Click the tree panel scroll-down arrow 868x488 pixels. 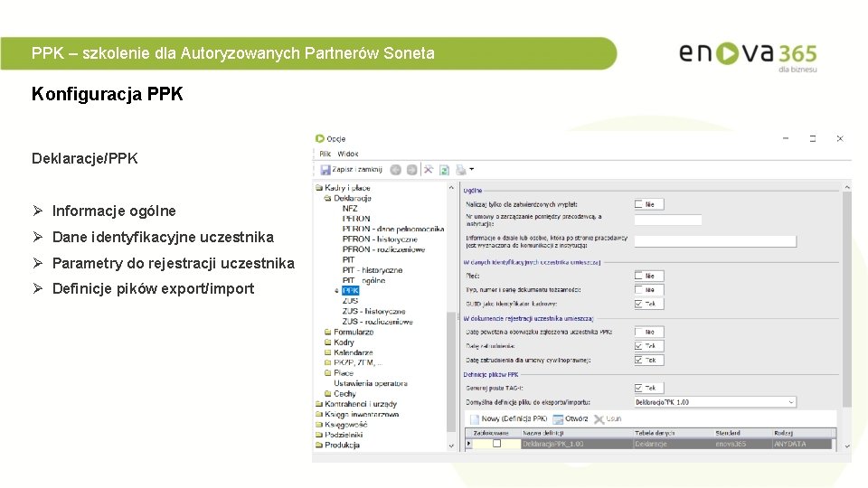click(451, 446)
